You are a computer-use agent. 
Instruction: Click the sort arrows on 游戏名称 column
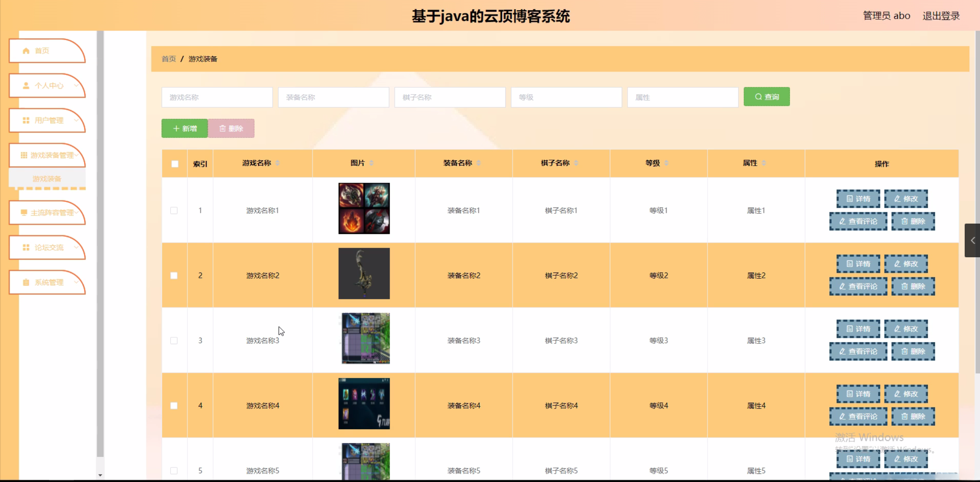(277, 163)
